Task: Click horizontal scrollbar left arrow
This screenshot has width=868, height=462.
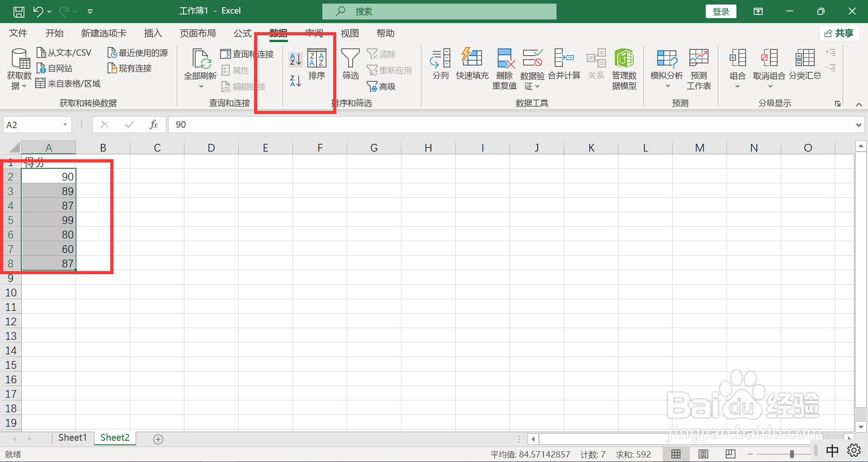Action: pyautogui.click(x=533, y=439)
